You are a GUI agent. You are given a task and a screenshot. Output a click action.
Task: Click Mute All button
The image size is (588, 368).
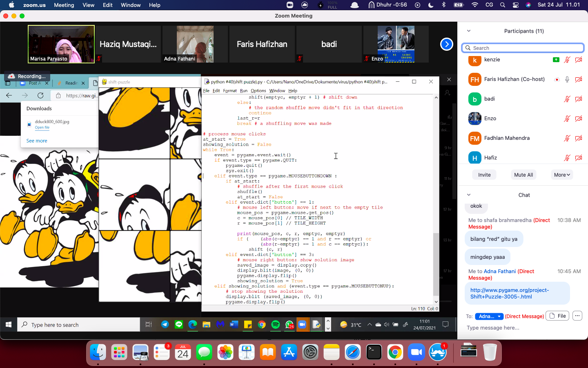coord(523,175)
